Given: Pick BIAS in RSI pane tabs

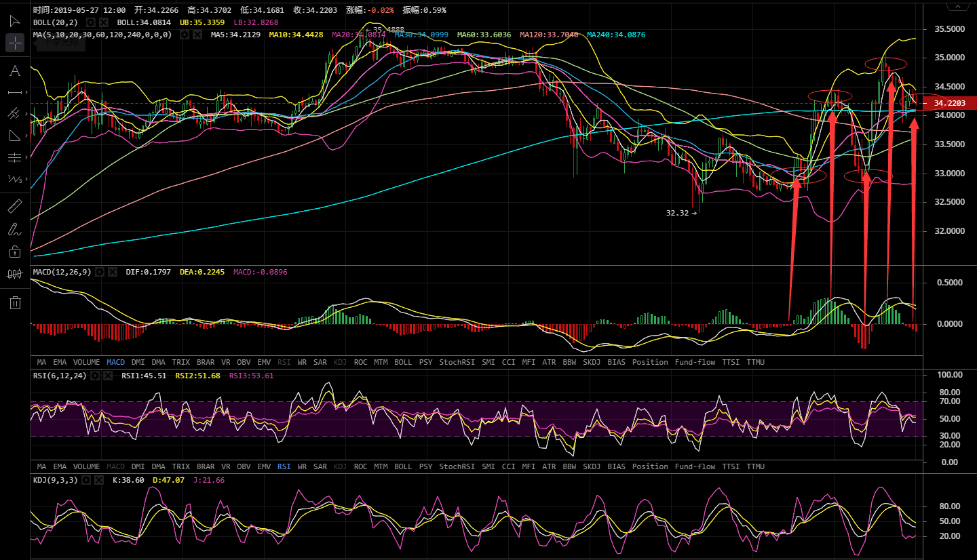Looking at the screenshot, I should pyautogui.click(x=616, y=466).
